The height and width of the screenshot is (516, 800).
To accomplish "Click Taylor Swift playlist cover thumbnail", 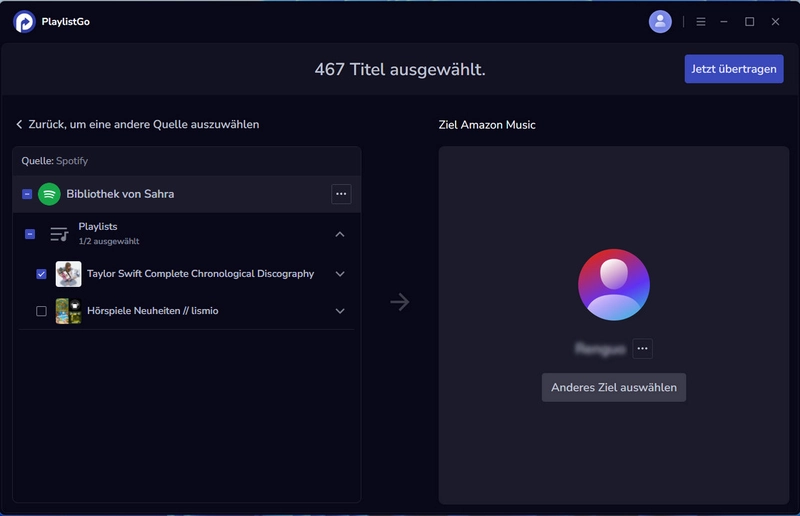I will point(68,274).
